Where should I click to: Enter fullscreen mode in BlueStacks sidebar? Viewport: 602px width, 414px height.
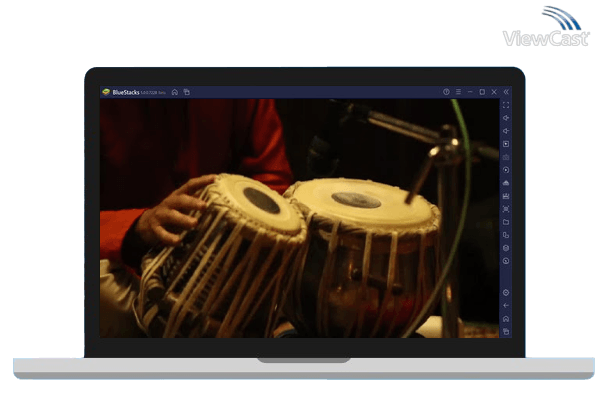506,105
